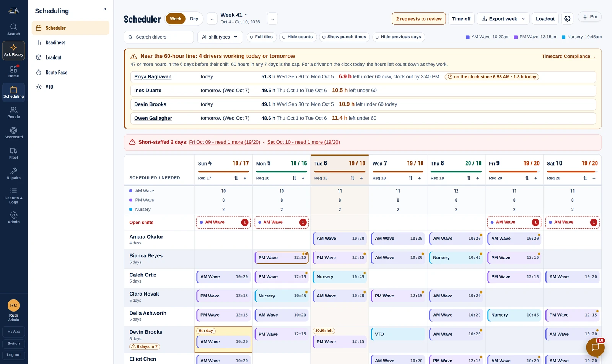
Task: Open Loadout in Scheduling menu
Action: tap(70, 57)
